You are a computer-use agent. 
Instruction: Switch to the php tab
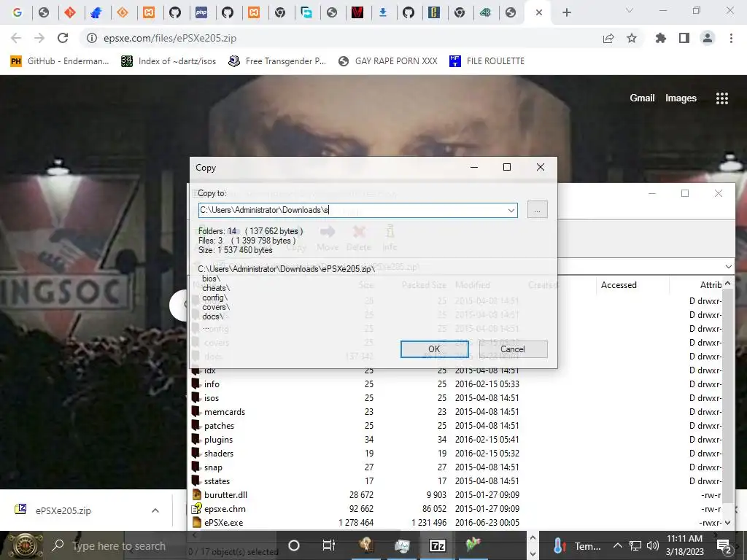201,12
